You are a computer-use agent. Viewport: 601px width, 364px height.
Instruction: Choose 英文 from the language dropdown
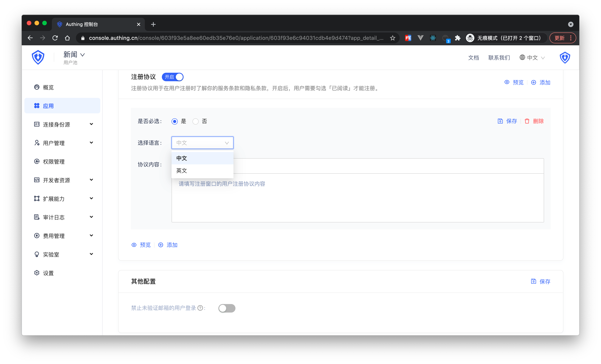point(182,171)
